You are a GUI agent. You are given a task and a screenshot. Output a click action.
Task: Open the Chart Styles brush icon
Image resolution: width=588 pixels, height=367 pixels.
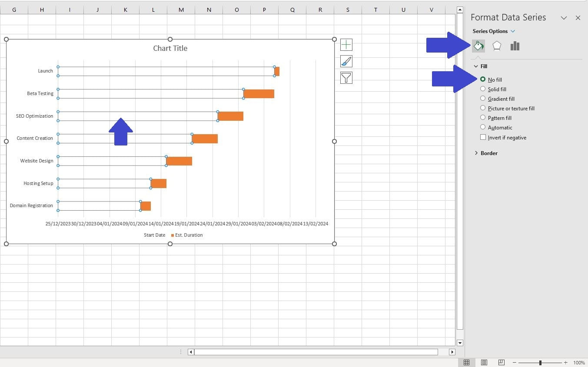[x=345, y=61]
